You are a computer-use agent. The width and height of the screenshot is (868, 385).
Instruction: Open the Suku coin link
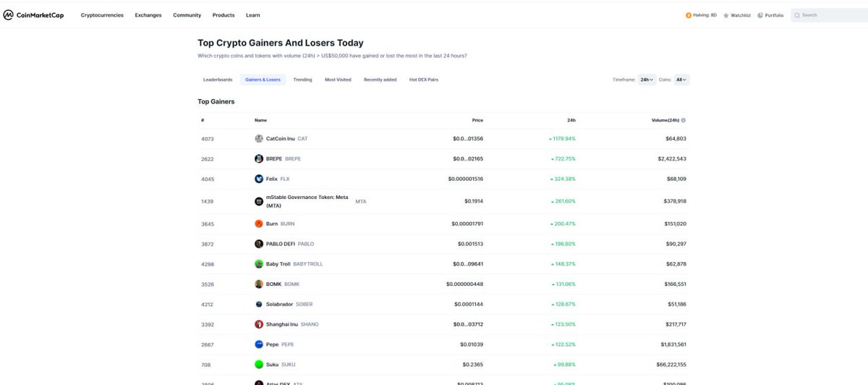(x=273, y=365)
